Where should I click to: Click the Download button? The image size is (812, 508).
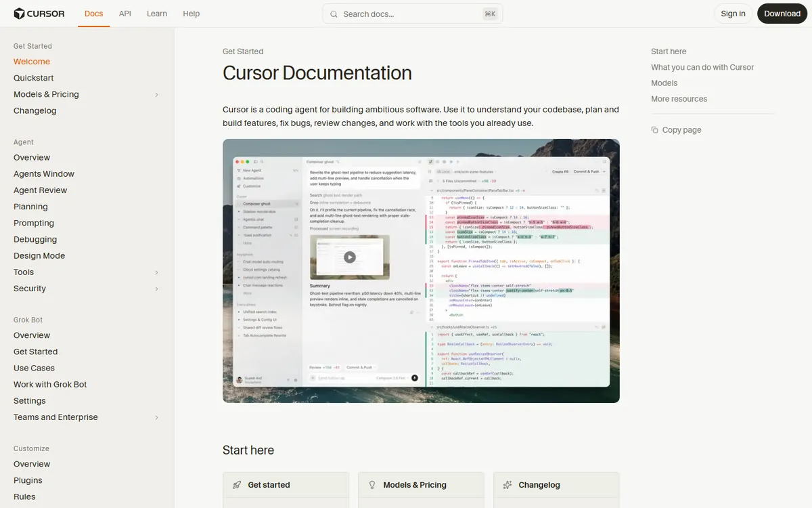[782, 14]
